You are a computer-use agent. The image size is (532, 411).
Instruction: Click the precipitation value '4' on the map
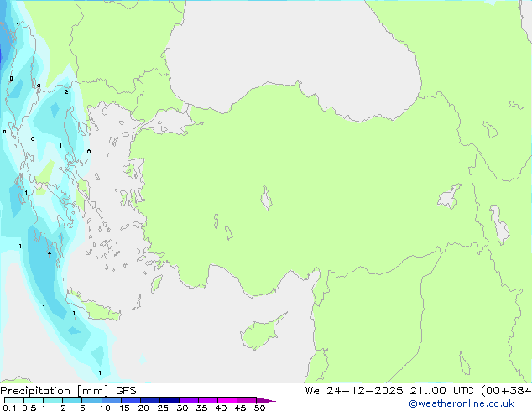pos(50,253)
